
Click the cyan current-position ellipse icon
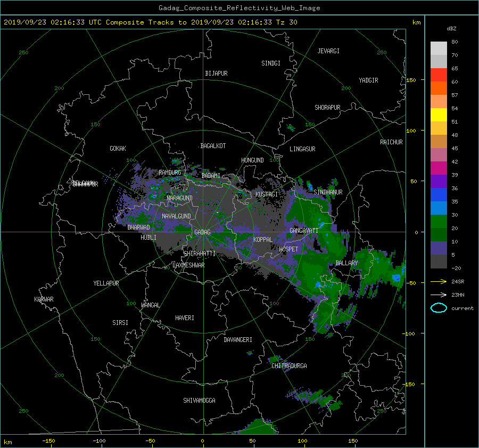point(439,308)
